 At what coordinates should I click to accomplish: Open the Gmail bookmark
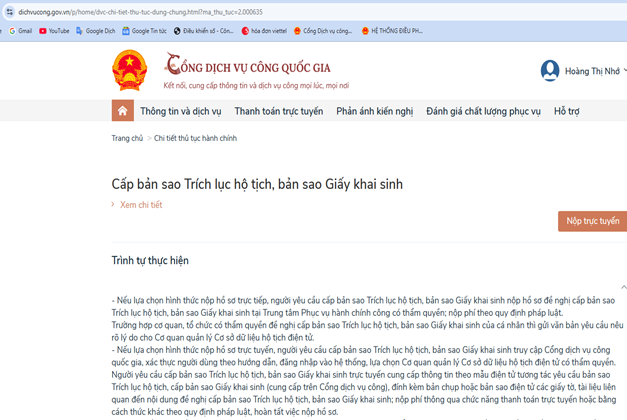pos(20,31)
